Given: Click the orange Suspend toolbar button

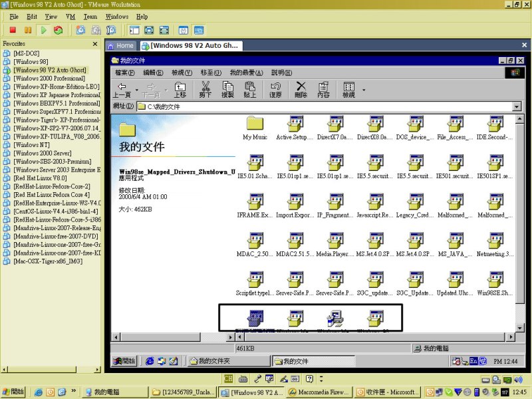Looking at the screenshot, I should [28, 30].
